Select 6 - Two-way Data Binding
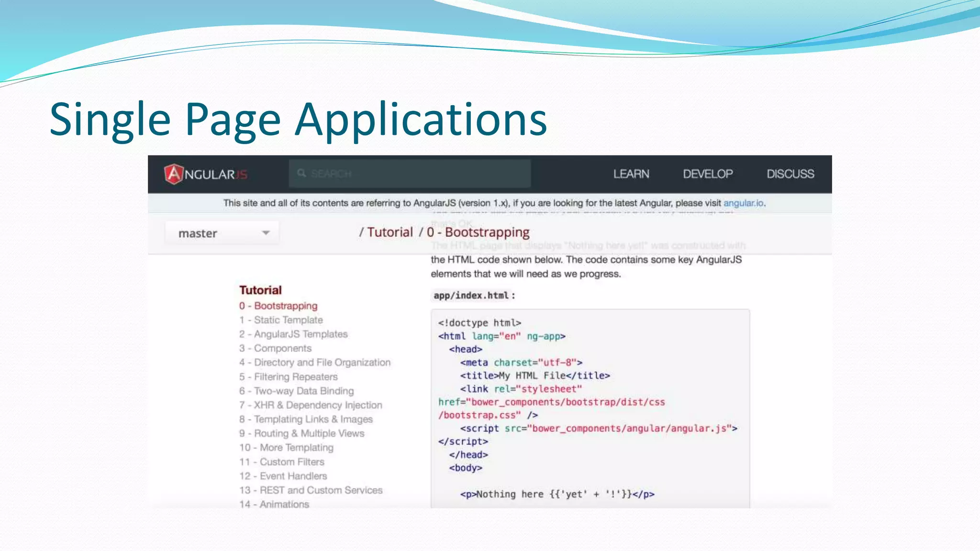The image size is (980, 551). (297, 391)
